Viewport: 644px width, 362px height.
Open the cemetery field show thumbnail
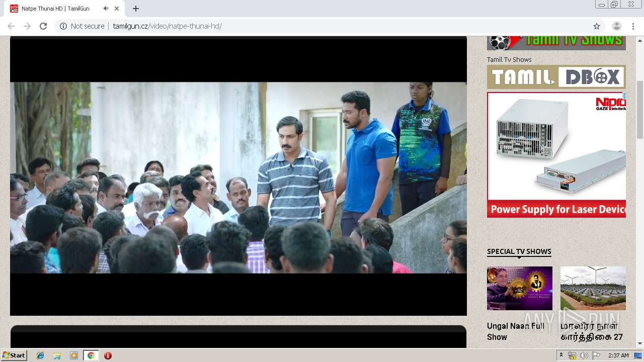[x=593, y=288]
